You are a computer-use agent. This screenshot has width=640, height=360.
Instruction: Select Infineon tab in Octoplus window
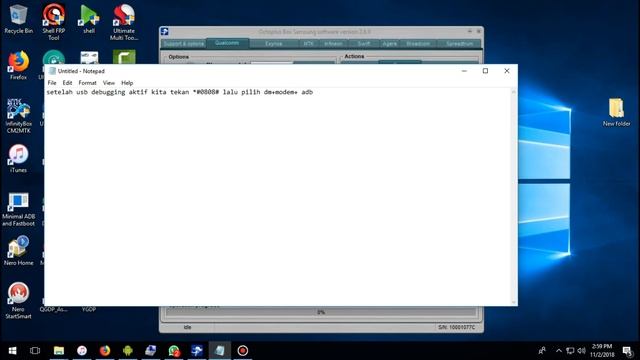[x=333, y=44]
